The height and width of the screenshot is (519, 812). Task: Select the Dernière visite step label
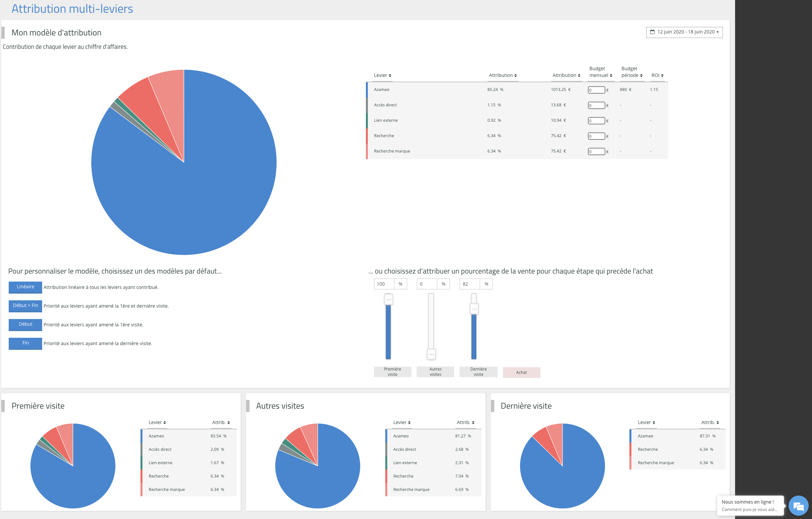[478, 372]
